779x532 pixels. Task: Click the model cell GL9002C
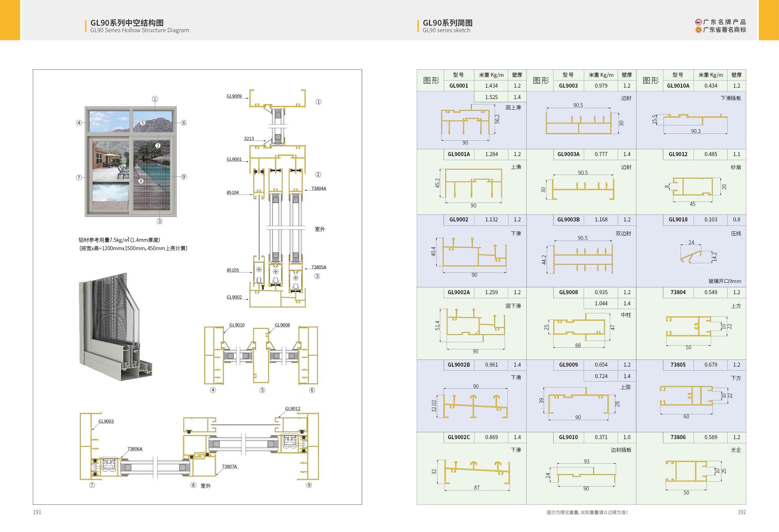pyautogui.click(x=459, y=437)
